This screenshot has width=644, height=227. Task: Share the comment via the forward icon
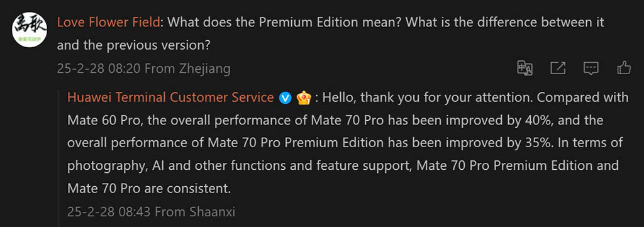pos(558,68)
